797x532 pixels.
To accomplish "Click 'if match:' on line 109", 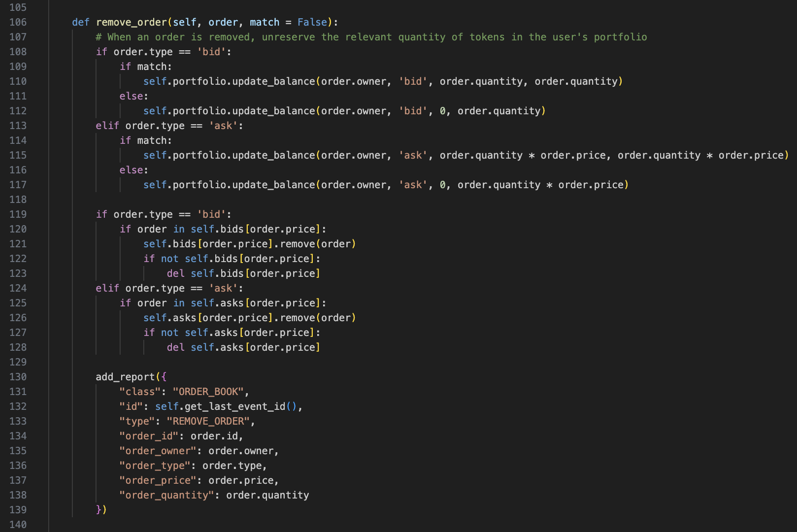I will tap(146, 66).
